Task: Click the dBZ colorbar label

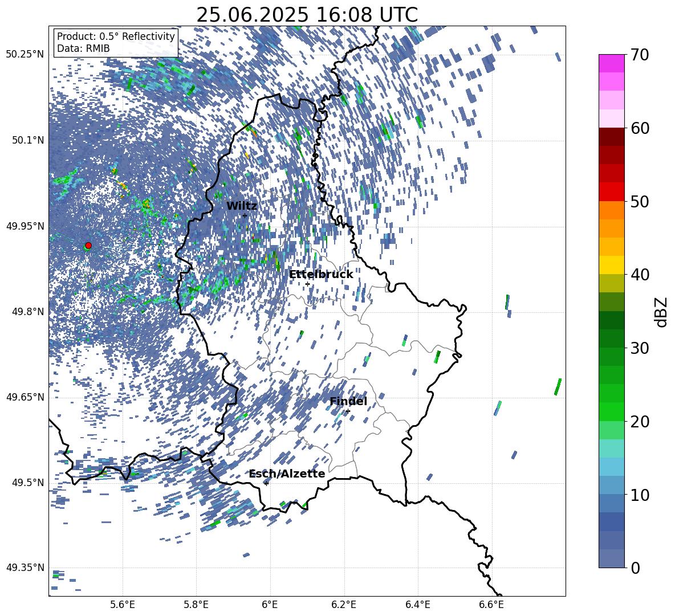Action: click(x=660, y=312)
